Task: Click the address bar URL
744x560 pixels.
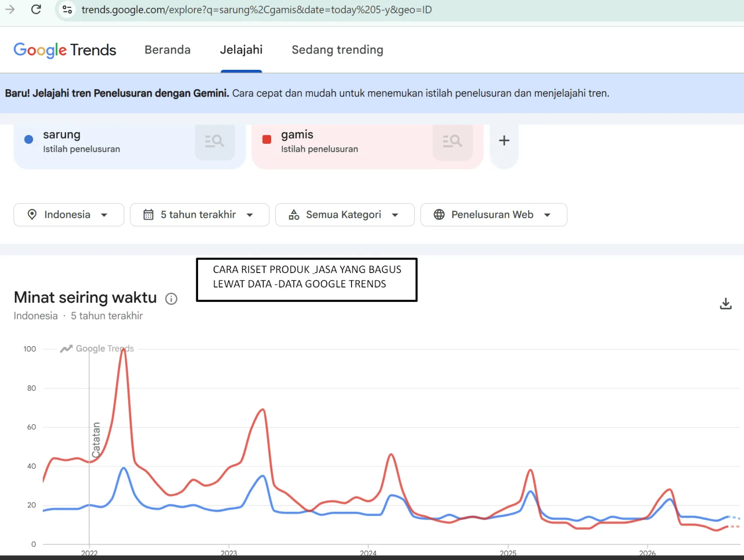Action: pos(257,10)
